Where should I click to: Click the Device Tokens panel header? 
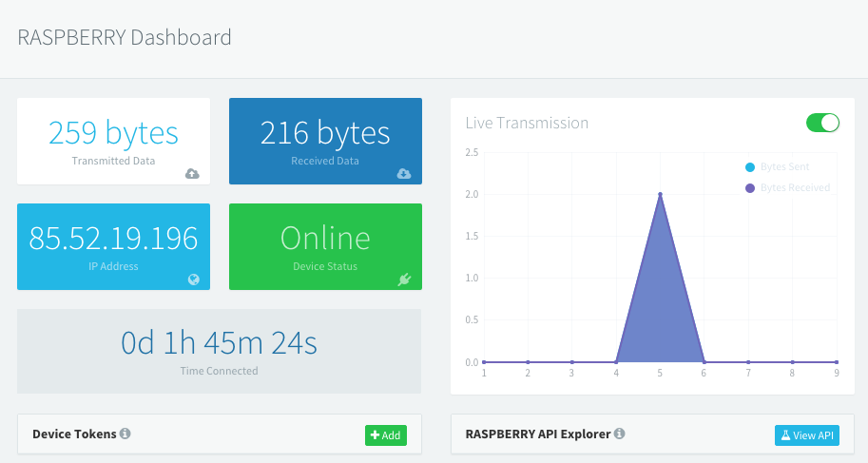click(x=74, y=434)
